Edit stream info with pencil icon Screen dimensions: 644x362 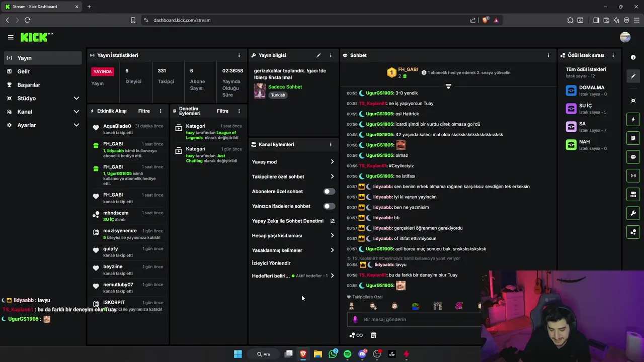coord(318,55)
